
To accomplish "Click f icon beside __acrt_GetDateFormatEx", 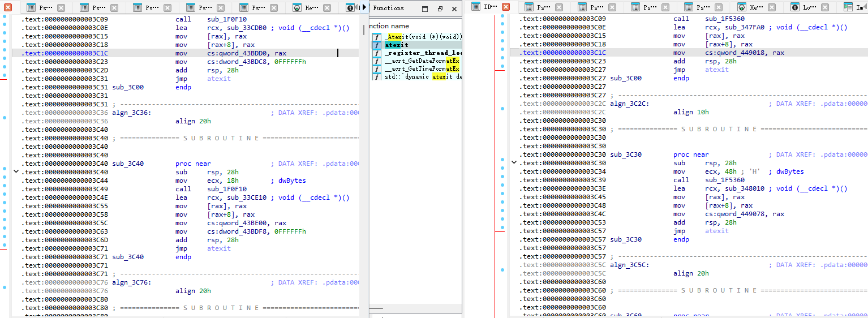I will click(x=376, y=61).
